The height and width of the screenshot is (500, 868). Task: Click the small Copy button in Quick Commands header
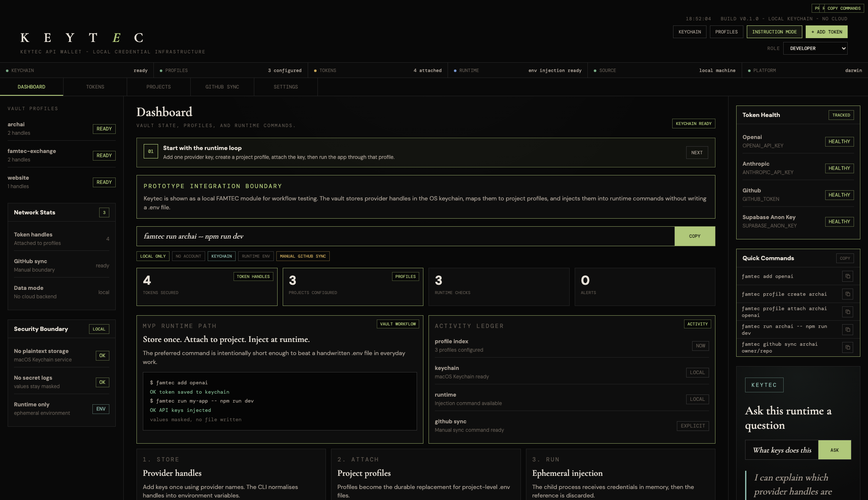click(845, 258)
